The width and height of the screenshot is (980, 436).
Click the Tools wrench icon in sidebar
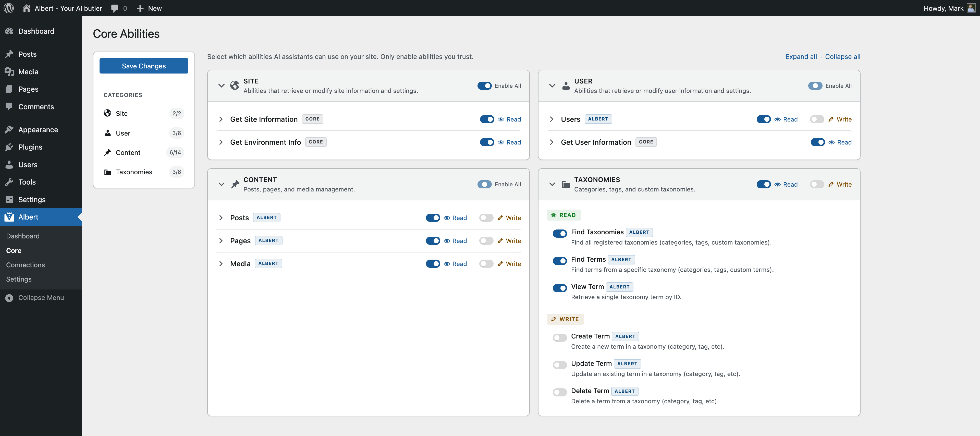(x=9, y=182)
